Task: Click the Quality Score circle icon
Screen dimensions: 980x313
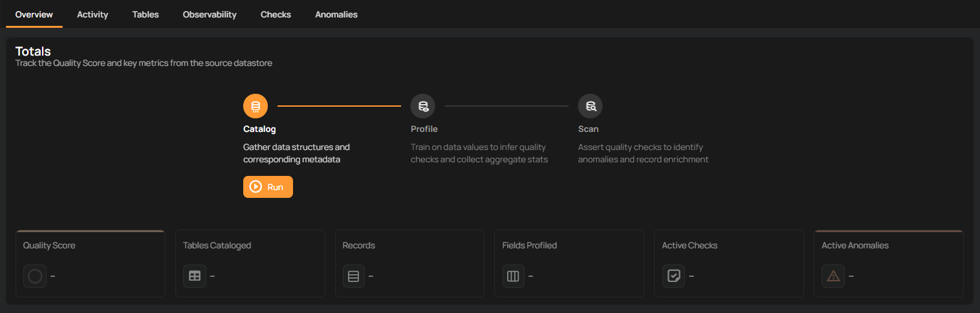Action: pos(35,276)
